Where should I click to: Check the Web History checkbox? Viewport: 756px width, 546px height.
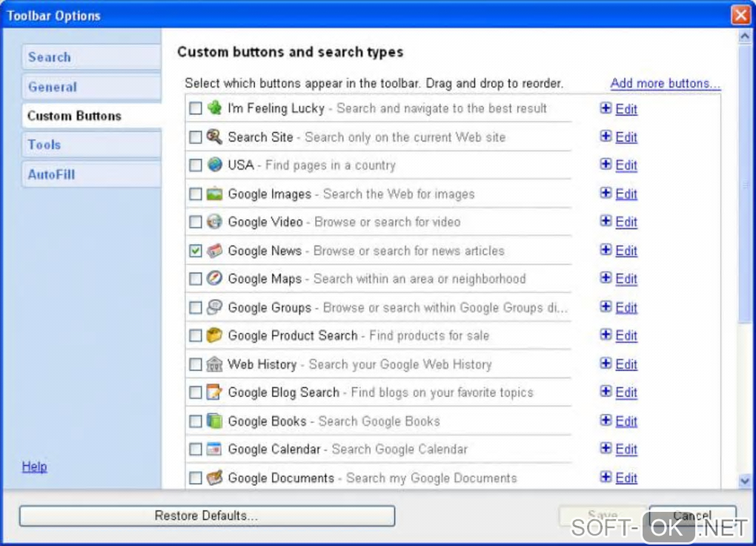click(x=195, y=364)
